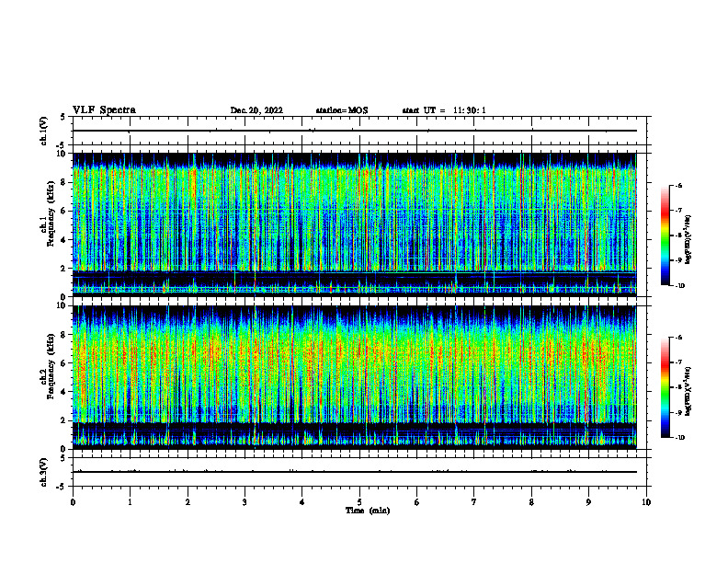Click the ch.1 voltage waveform trace panel
The image size is (728, 563).
click(x=359, y=131)
